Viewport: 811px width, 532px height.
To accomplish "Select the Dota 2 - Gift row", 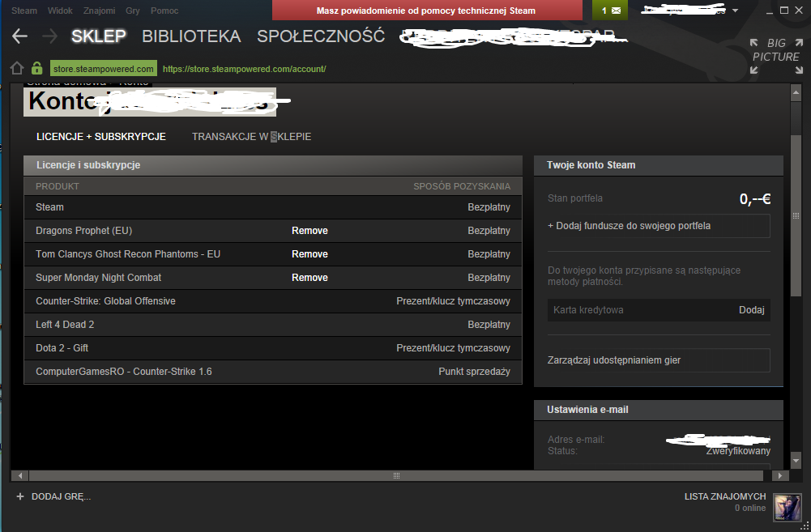I will [272, 348].
